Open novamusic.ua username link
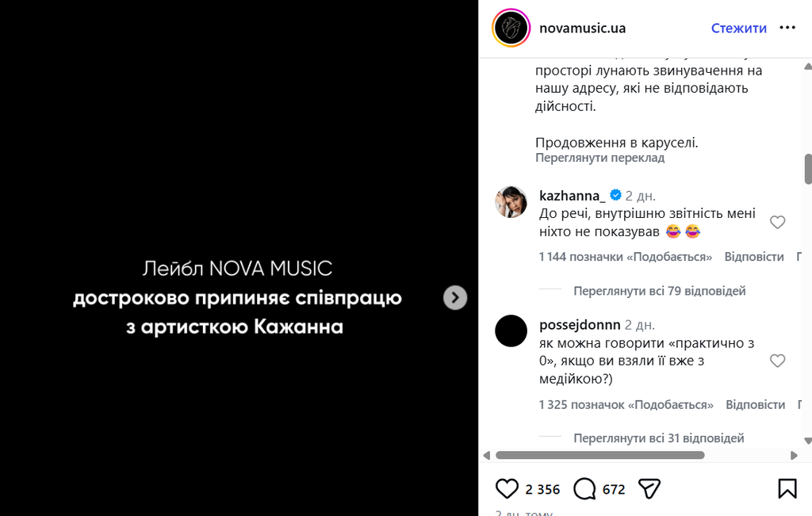 click(582, 29)
